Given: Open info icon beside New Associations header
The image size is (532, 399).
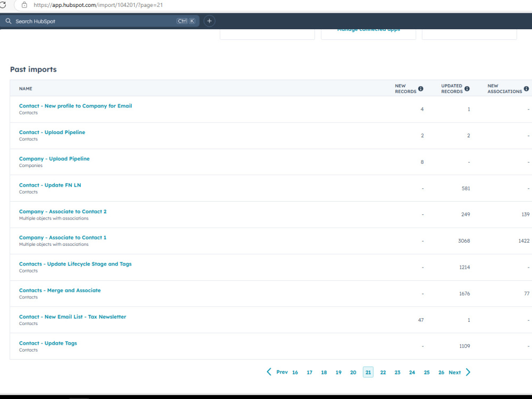Looking at the screenshot, I should click(x=526, y=88).
